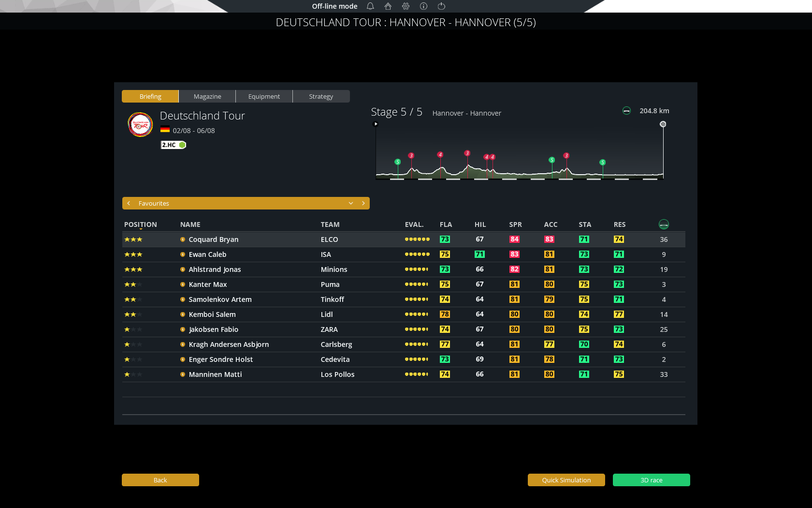Sort table by NAME column
The height and width of the screenshot is (508, 812).
190,224
